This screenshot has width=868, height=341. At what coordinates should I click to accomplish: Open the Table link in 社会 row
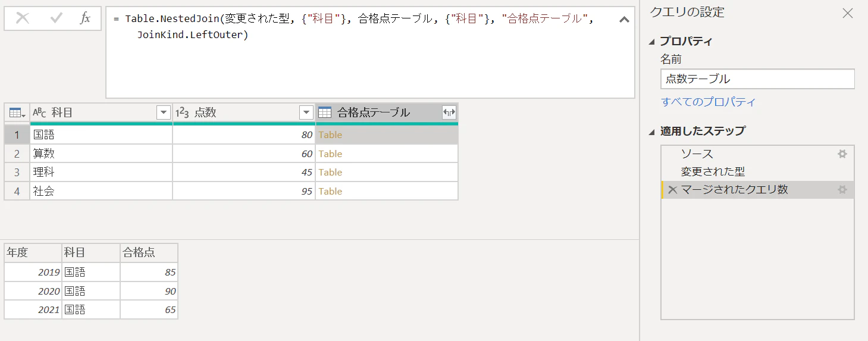[x=330, y=191]
